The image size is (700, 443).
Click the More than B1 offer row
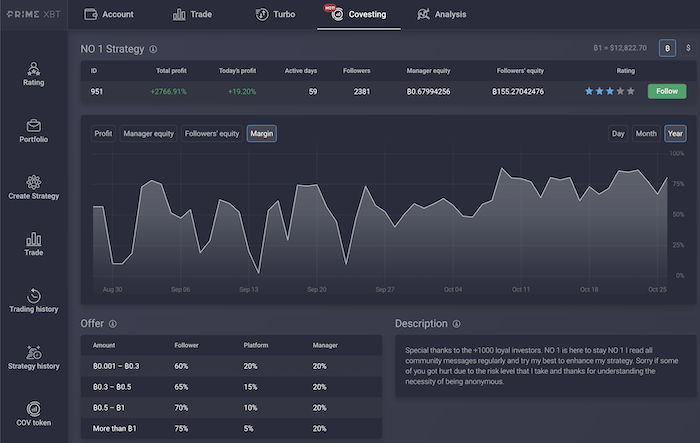231,428
